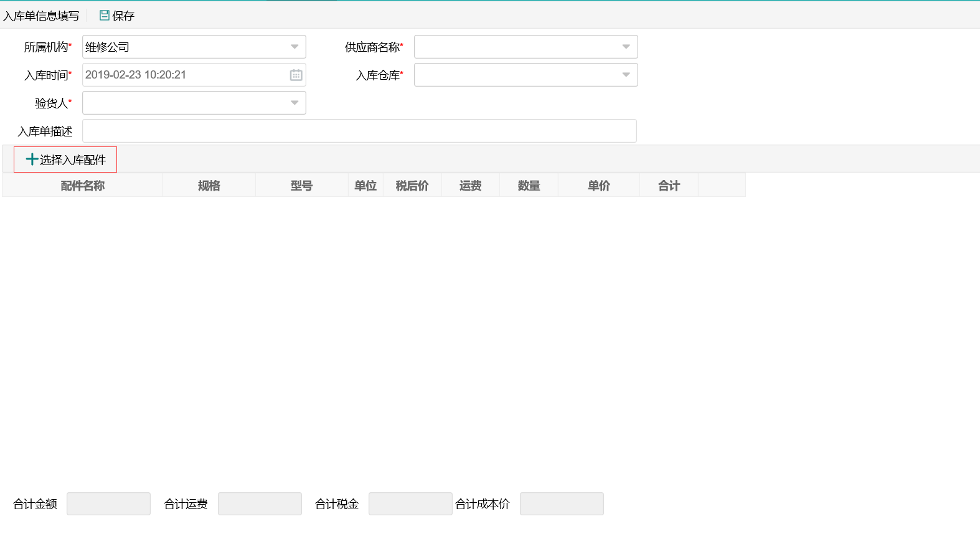Image resolution: width=980 pixels, height=534 pixels.
Task: Click the 合计金额 total field
Action: click(108, 503)
